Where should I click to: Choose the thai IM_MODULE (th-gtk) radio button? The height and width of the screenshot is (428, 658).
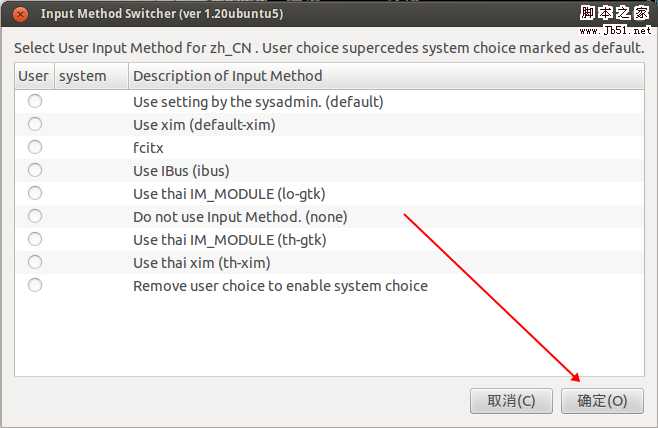coord(35,239)
